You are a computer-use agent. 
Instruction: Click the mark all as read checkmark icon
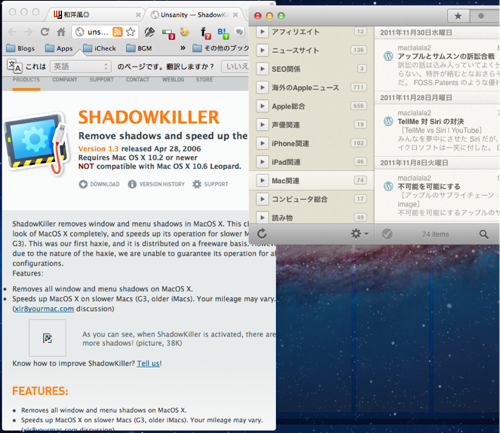387,234
